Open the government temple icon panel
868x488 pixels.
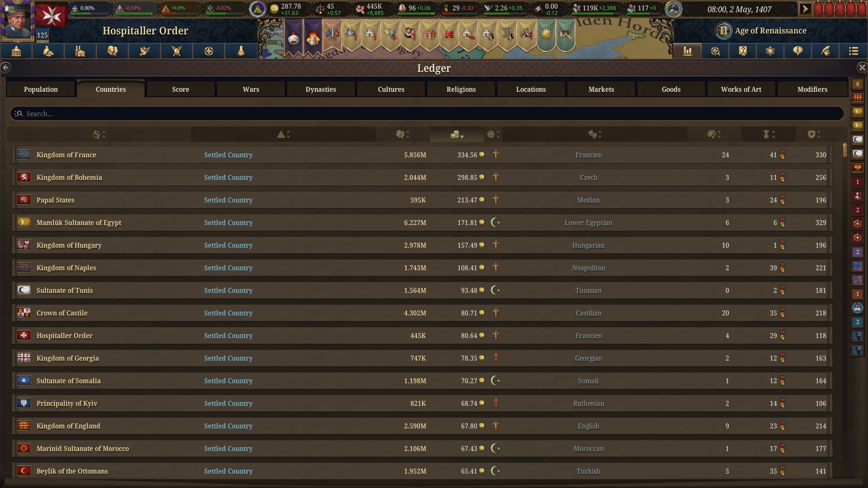[16, 51]
